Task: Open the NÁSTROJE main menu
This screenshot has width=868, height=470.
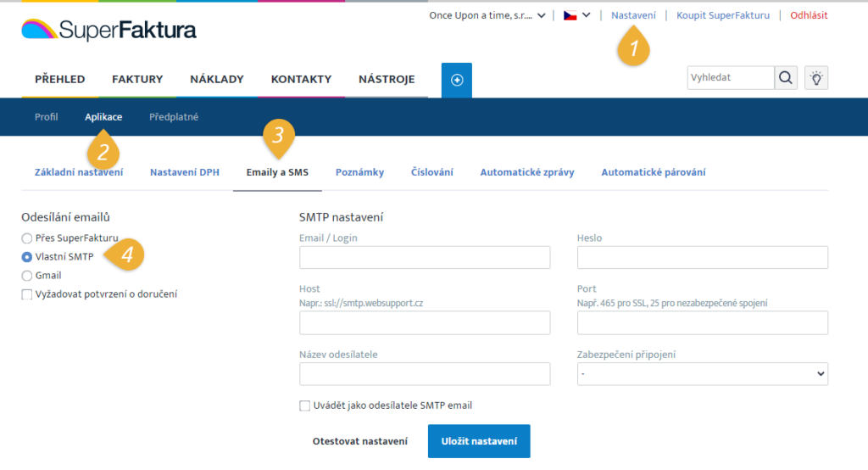Action: tap(387, 79)
